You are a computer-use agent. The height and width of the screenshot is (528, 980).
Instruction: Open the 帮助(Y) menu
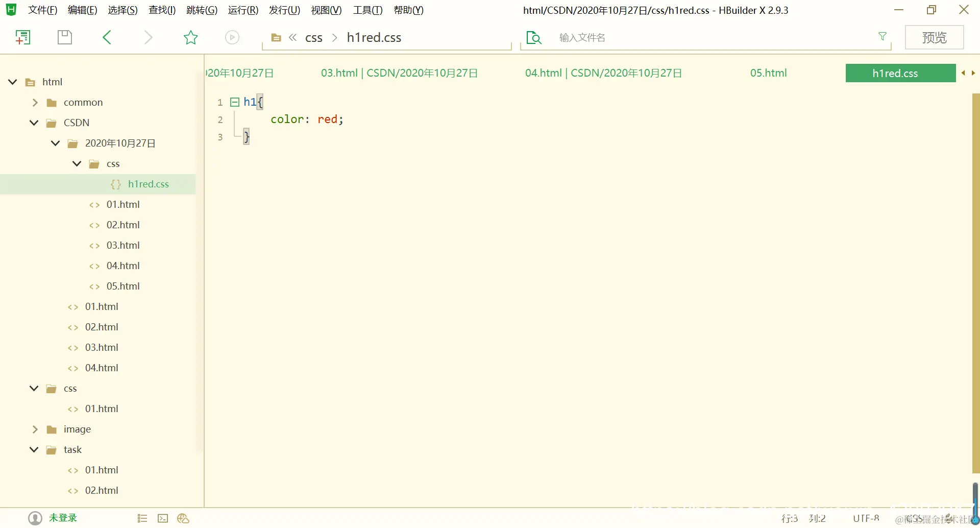coord(408,10)
